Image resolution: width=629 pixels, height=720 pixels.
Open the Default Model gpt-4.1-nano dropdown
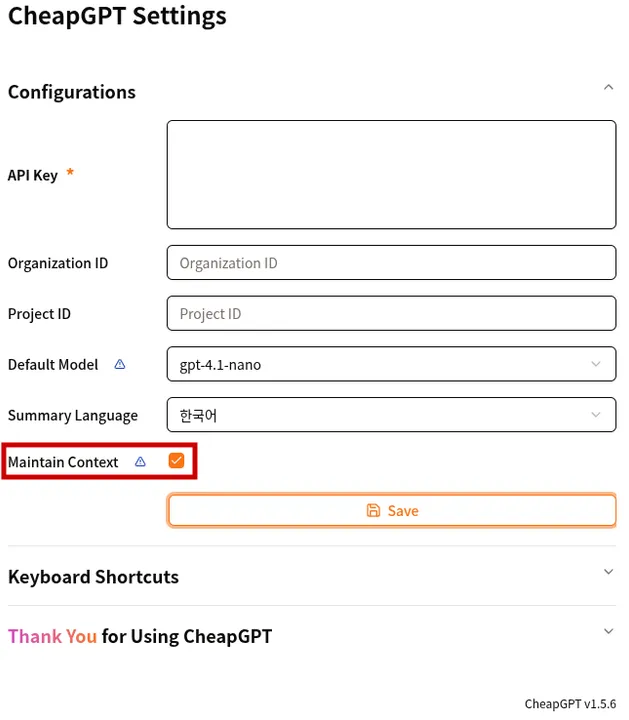click(x=391, y=365)
